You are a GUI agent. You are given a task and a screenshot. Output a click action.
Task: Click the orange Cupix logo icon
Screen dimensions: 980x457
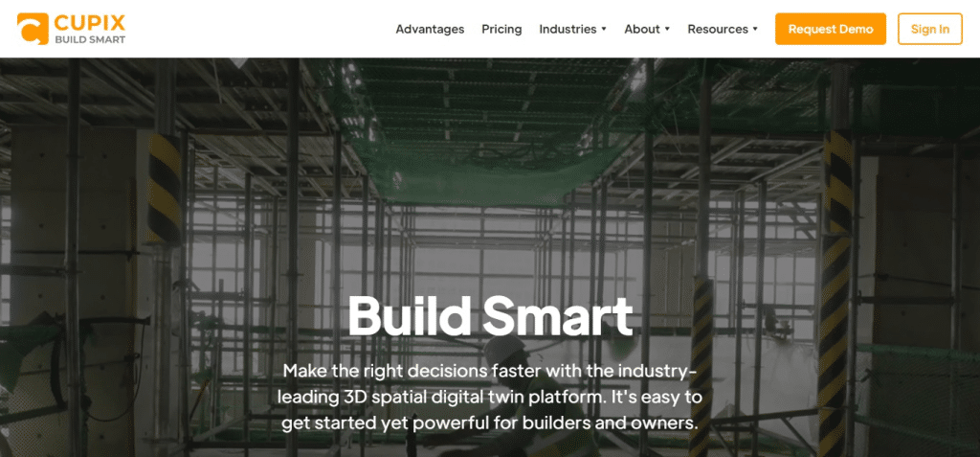coord(33,29)
